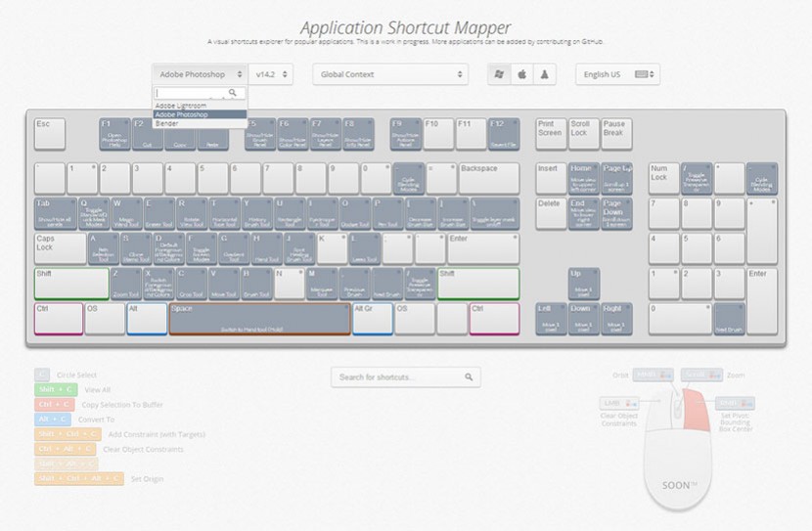Click the W Magic Wand Tool key
Screen dimensions: 812x531
[x=127, y=213]
